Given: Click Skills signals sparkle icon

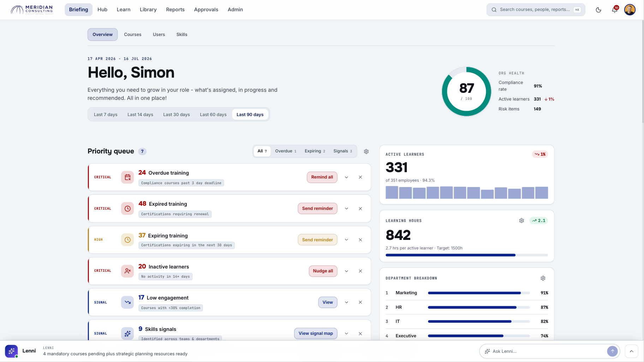Looking at the screenshot, I should 127,333.
